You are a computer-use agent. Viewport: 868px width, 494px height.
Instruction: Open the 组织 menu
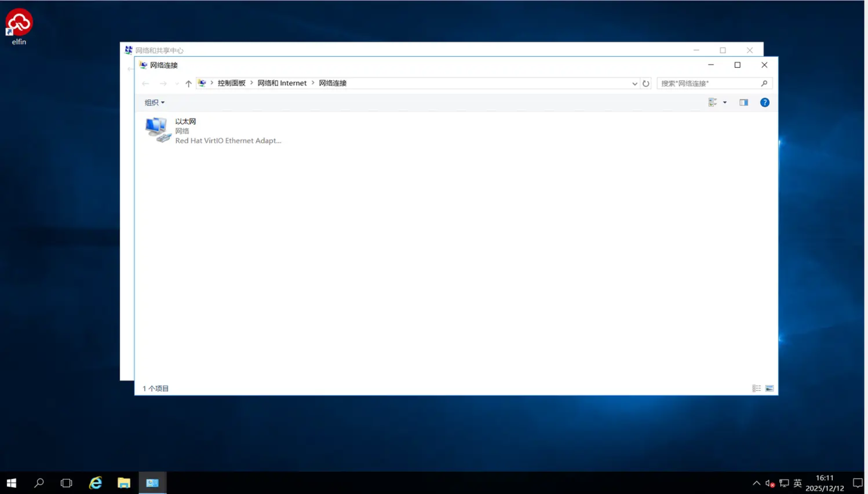tap(154, 102)
